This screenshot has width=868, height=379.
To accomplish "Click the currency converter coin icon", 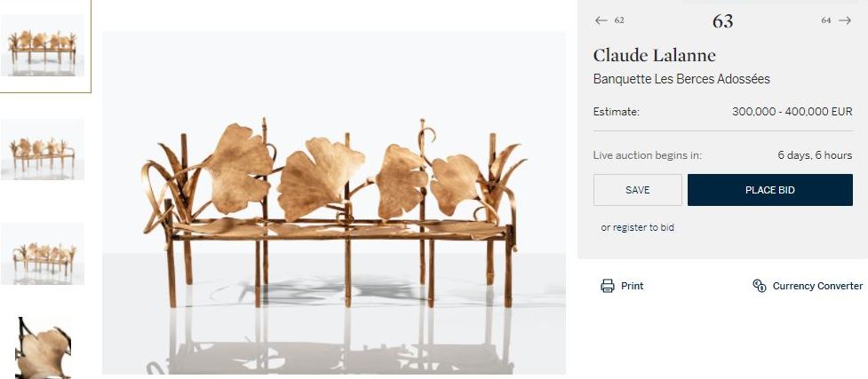I will pyautogui.click(x=759, y=286).
